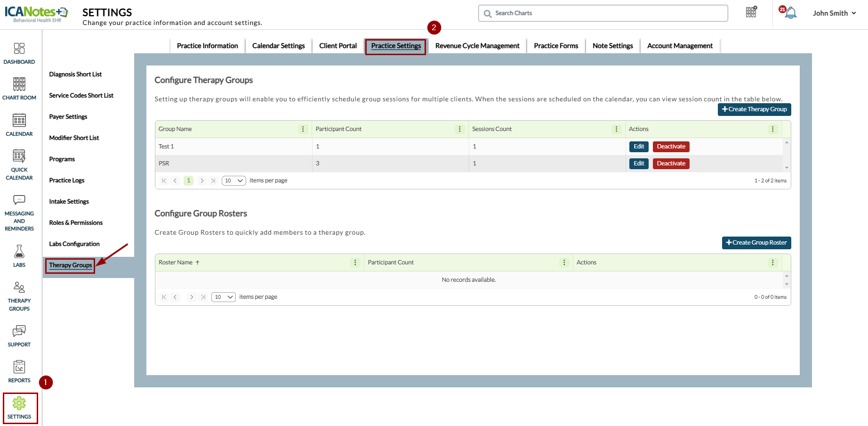Click the Create Therapy Group button

754,109
